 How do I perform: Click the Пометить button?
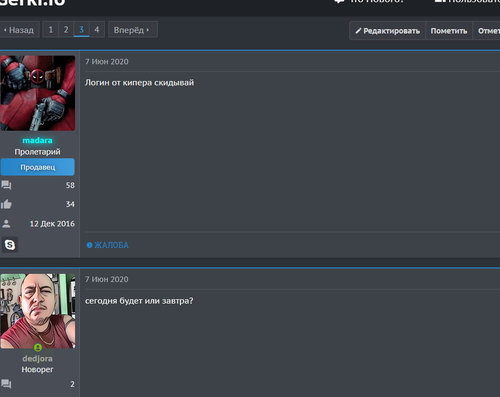tap(449, 31)
